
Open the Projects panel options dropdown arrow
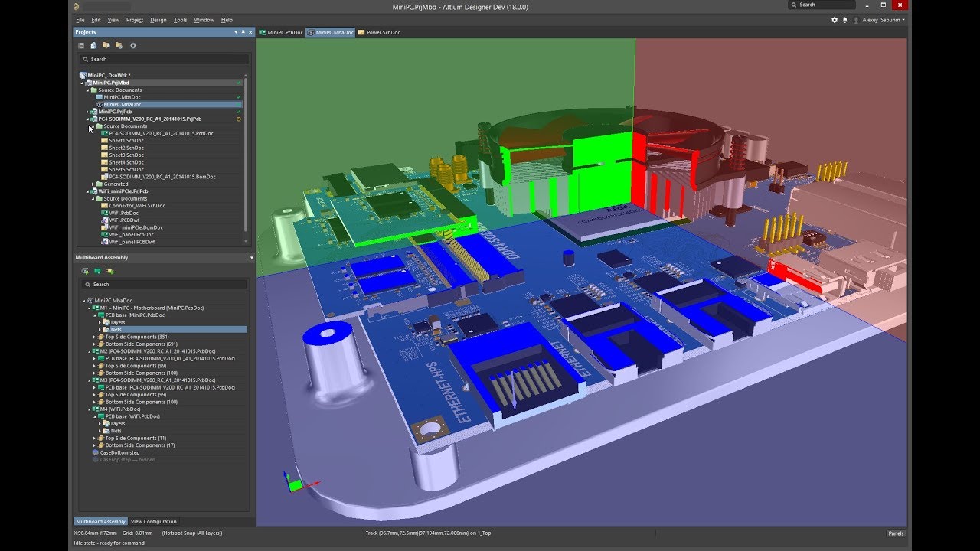click(236, 32)
